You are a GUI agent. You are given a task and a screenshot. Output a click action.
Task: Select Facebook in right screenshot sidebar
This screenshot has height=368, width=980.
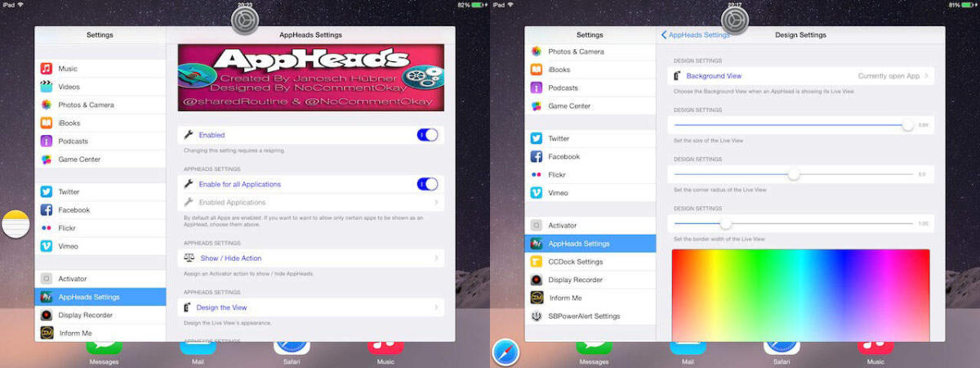point(590,156)
